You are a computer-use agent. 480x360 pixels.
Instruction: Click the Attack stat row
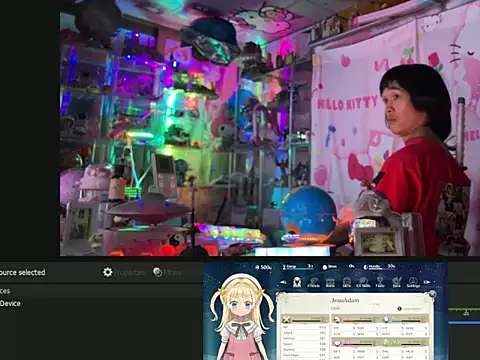coord(304,333)
